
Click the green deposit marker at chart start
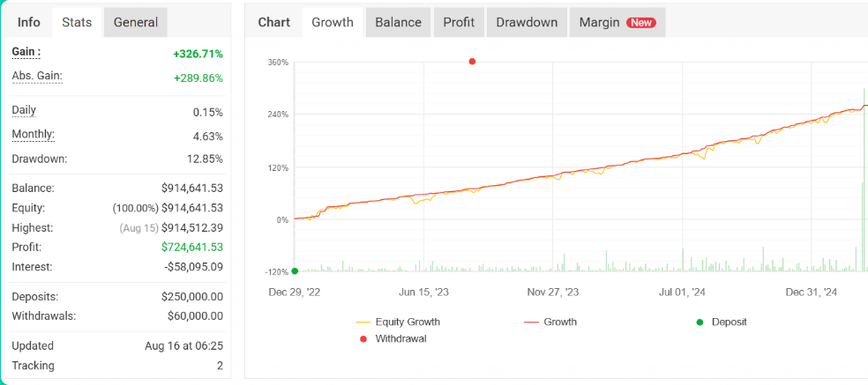(295, 271)
